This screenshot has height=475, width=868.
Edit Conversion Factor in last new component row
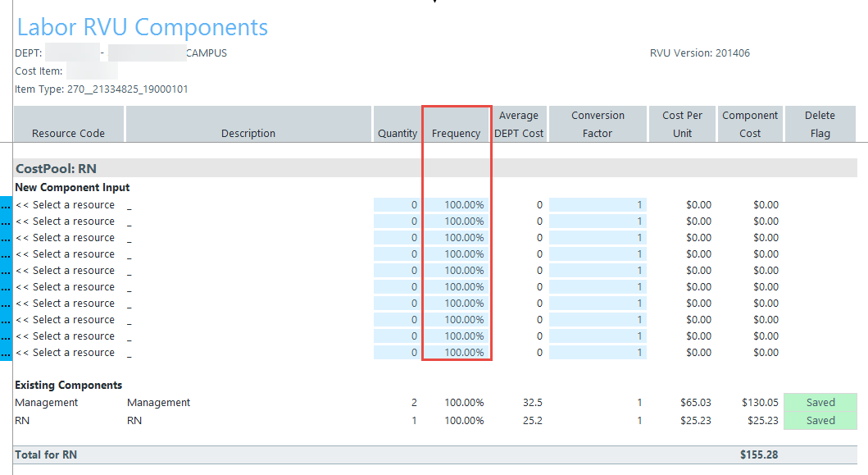[x=598, y=353]
